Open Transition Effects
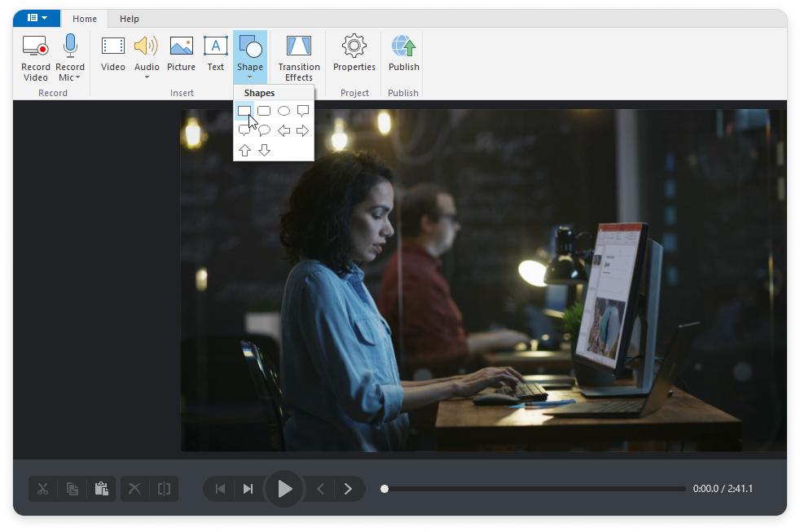800x532 pixels. click(x=299, y=46)
